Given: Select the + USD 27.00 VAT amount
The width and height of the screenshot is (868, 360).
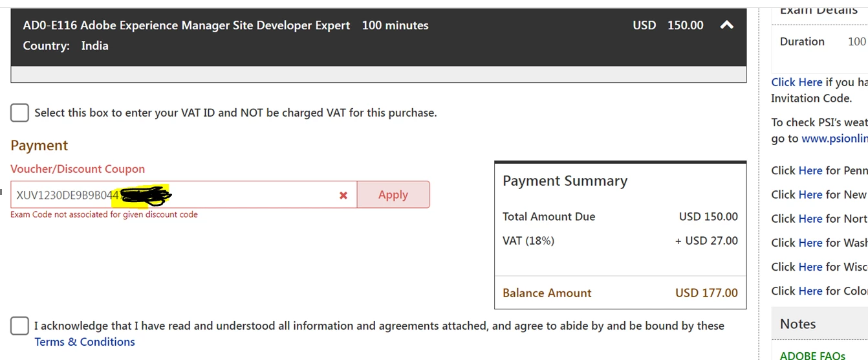Looking at the screenshot, I should click(x=706, y=241).
